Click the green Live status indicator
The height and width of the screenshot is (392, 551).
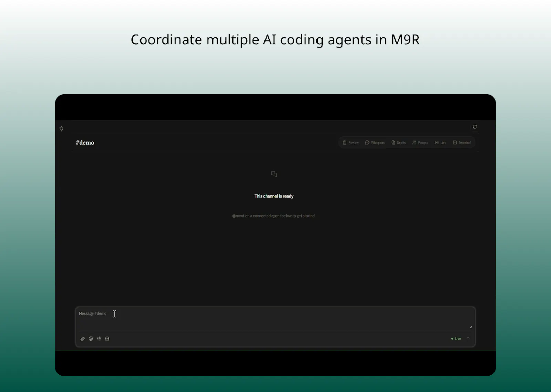[456, 339]
